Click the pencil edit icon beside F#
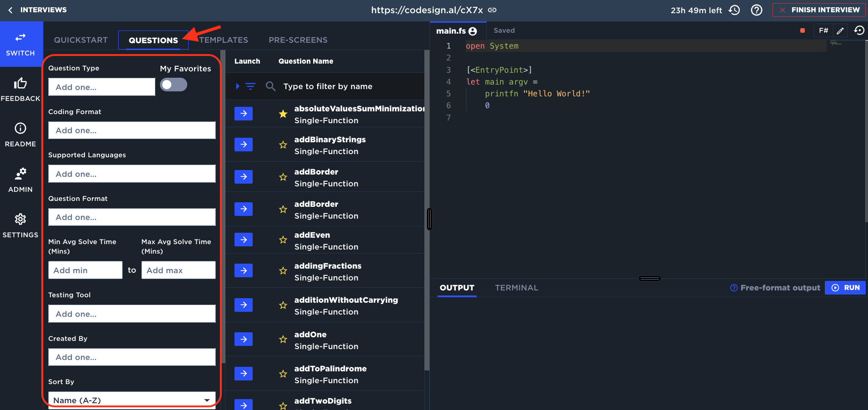The width and height of the screenshot is (868, 410). click(840, 30)
